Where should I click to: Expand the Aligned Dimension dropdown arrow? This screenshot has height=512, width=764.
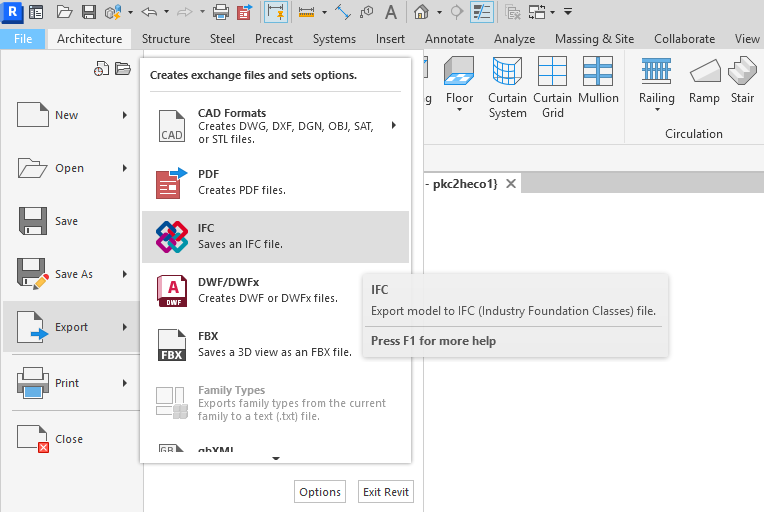point(324,12)
